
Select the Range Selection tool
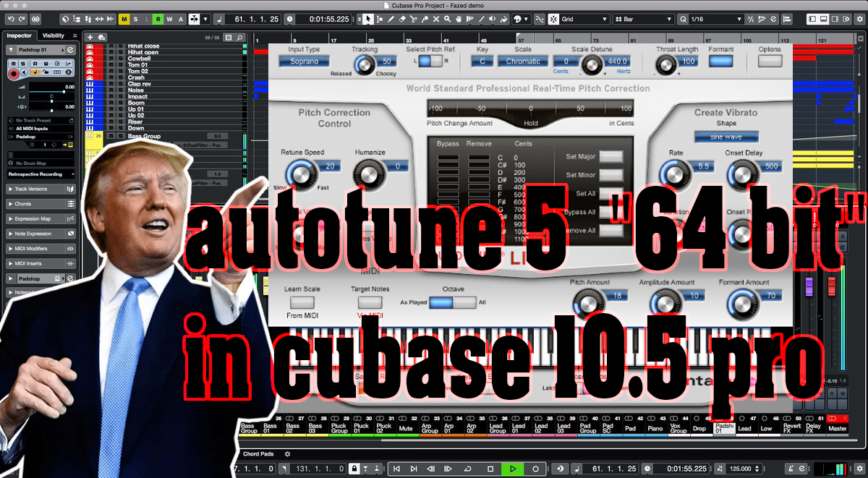(x=380, y=19)
